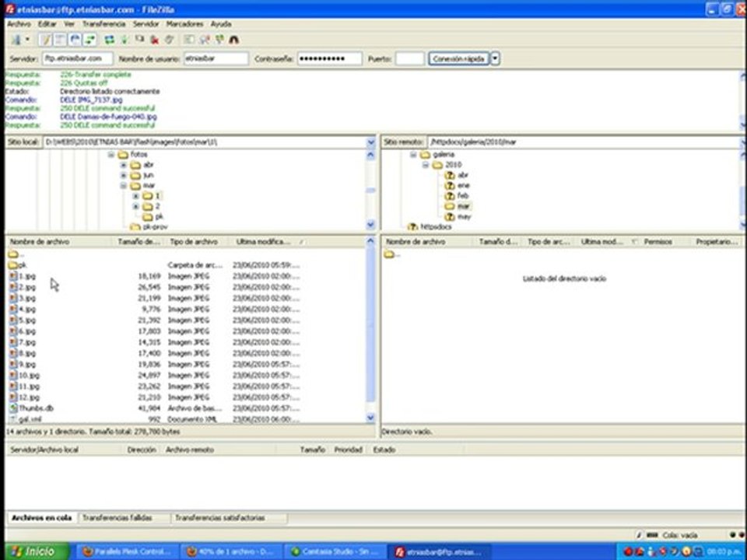Open the quick connect history dropdown arrow
This screenshot has height=560, width=747.
[x=496, y=58]
